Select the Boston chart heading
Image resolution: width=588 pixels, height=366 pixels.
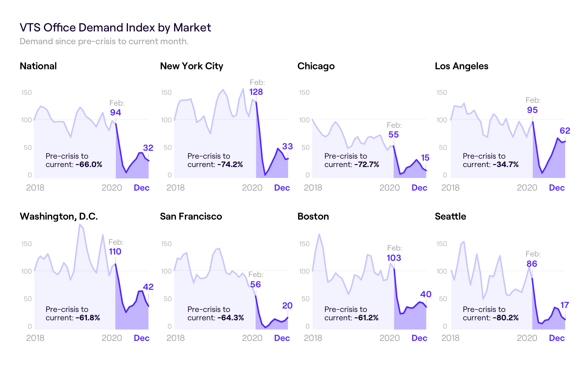click(x=313, y=216)
